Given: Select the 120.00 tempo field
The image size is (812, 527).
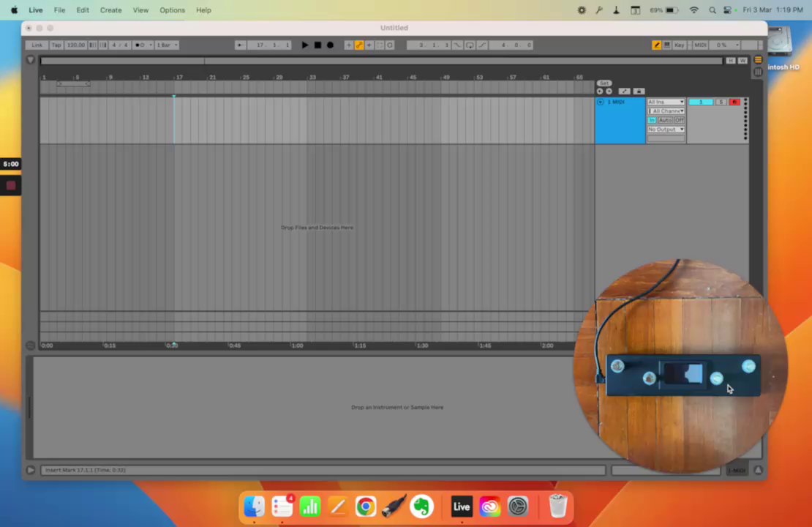Looking at the screenshot, I should tap(75, 45).
